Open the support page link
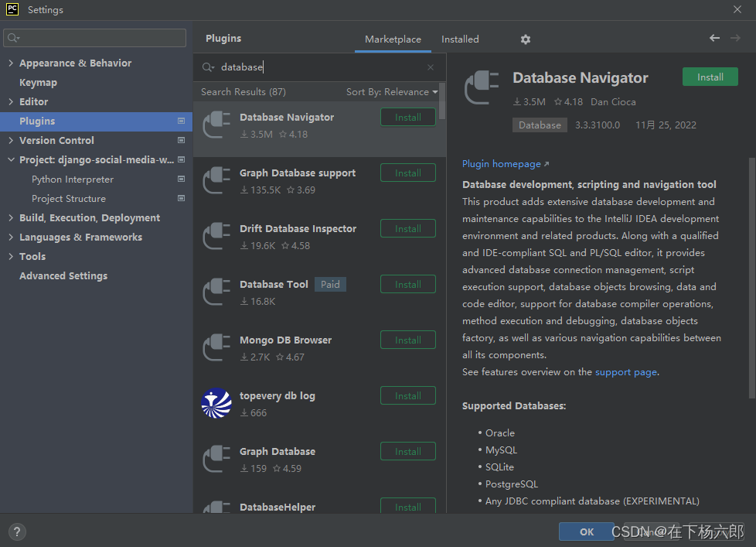 pos(626,372)
